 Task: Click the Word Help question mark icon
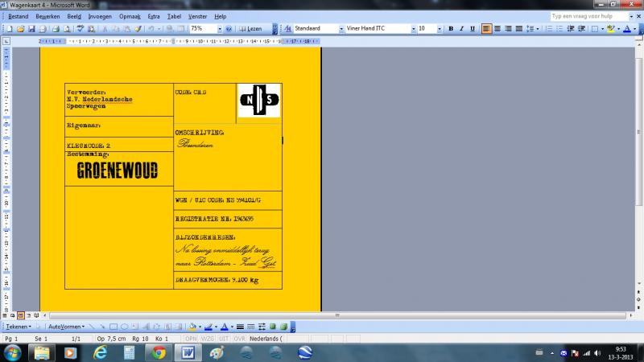[229, 29]
